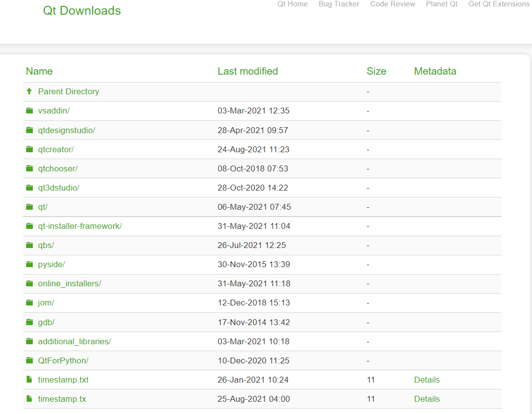The image size is (532, 414).
Task: Click the folder icon next to qt3dstudio/
Action: [x=29, y=188]
